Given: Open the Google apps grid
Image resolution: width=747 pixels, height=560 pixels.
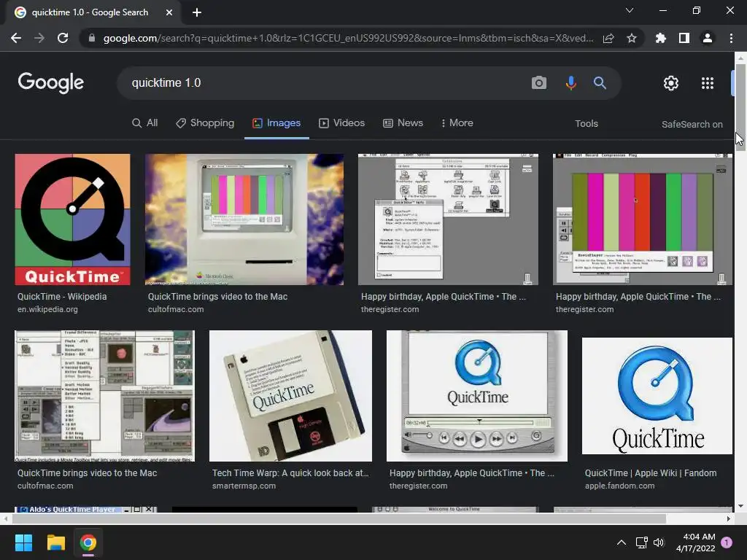Looking at the screenshot, I should (708, 83).
